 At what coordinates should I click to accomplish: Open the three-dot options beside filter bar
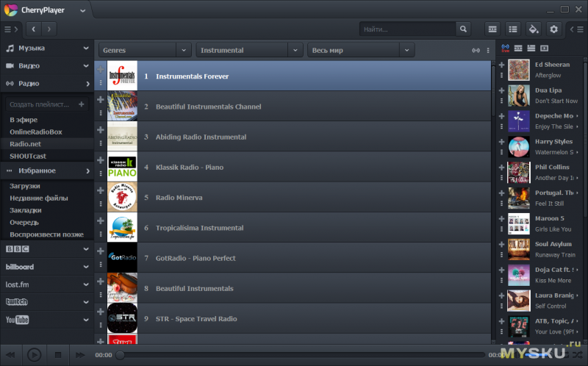click(488, 50)
